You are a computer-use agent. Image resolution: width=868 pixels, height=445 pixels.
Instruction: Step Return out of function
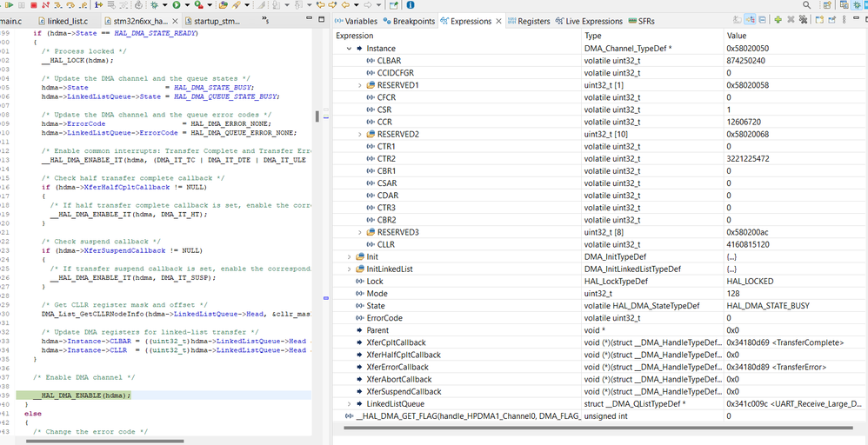[x=83, y=5]
